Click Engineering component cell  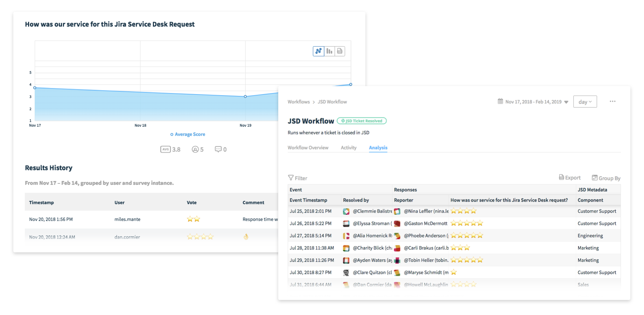coord(590,236)
